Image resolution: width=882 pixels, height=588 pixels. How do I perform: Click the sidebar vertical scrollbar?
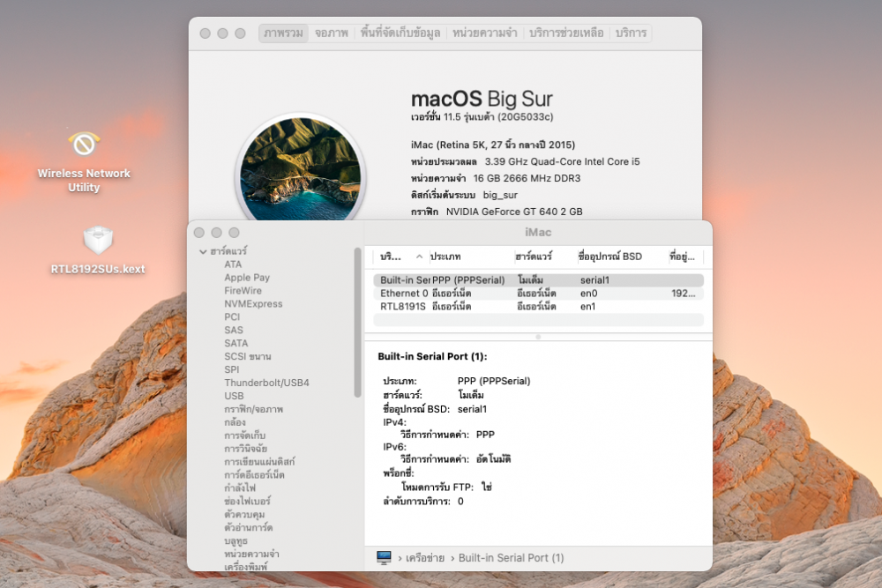(357, 323)
